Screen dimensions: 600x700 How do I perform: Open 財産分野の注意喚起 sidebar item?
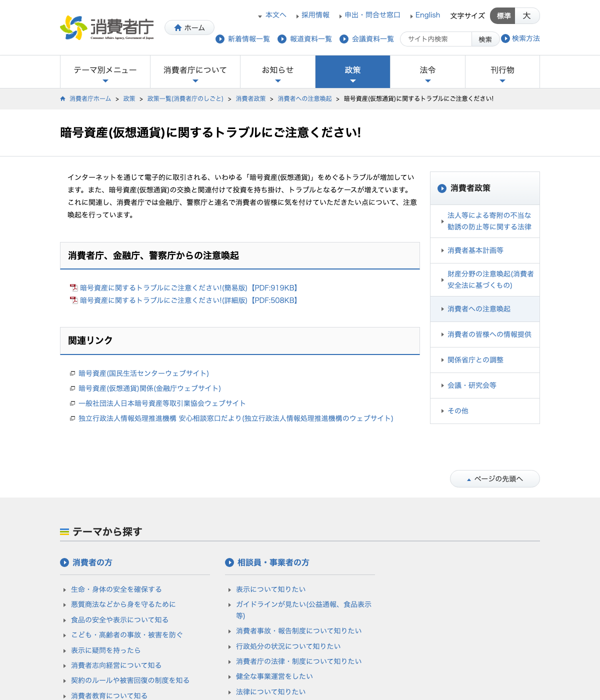[x=485, y=279]
